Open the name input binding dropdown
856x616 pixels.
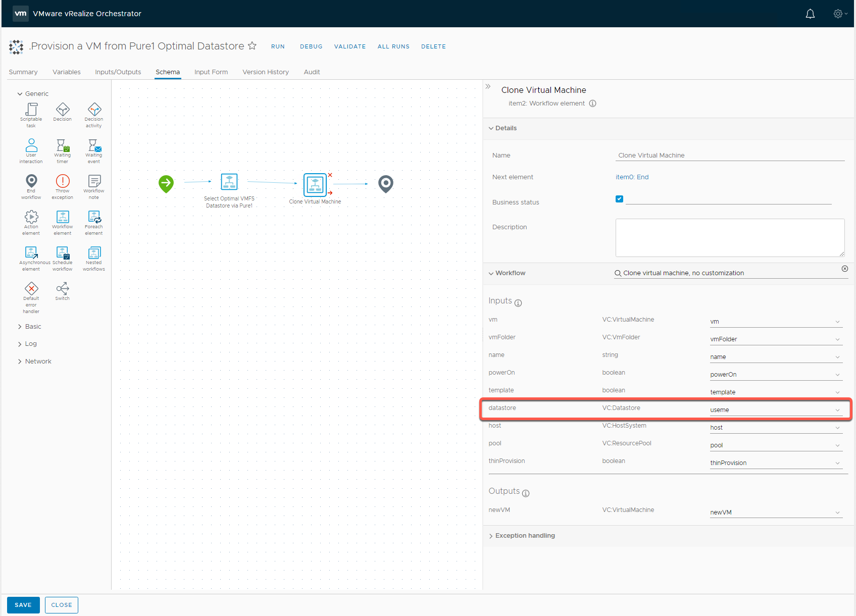click(776, 357)
